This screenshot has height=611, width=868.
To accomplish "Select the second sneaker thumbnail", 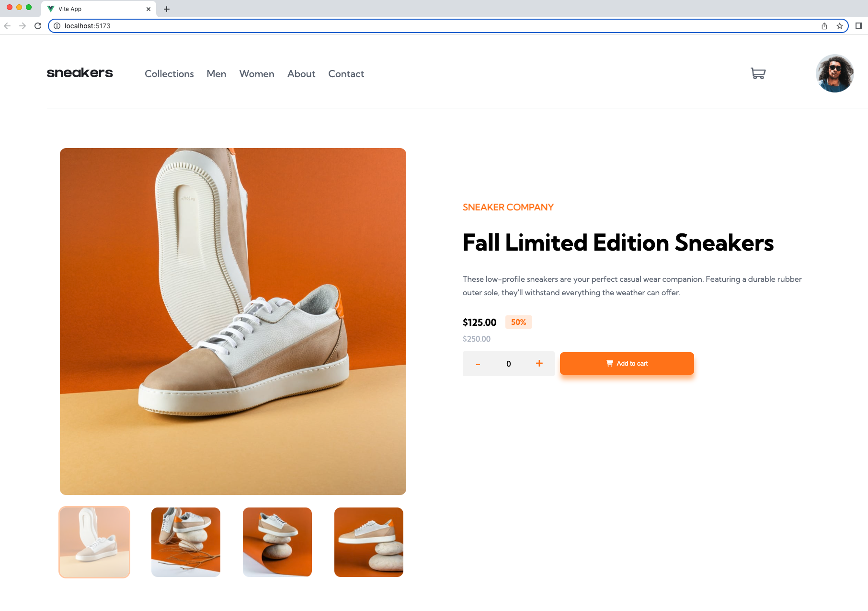I will point(185,542).
